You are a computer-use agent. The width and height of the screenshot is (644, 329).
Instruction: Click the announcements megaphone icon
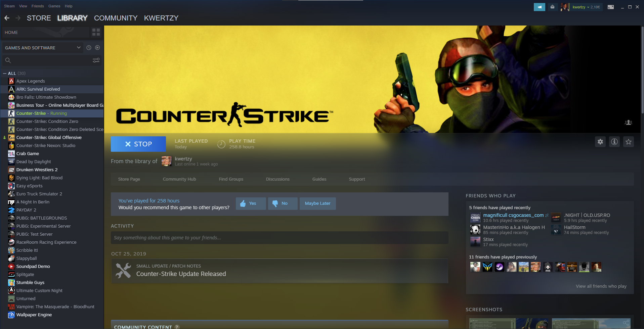tap(539, 7)
